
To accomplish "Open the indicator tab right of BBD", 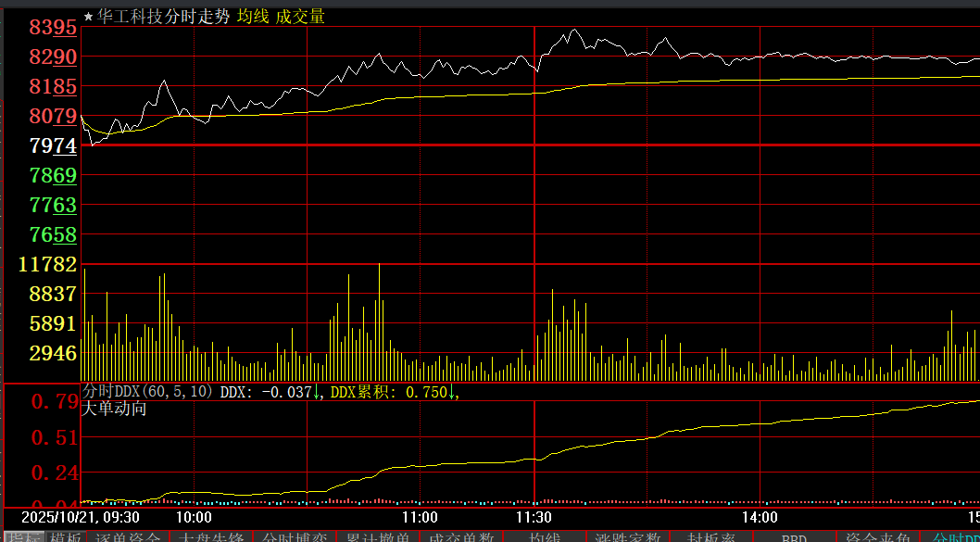I will (x=877, y=537).
